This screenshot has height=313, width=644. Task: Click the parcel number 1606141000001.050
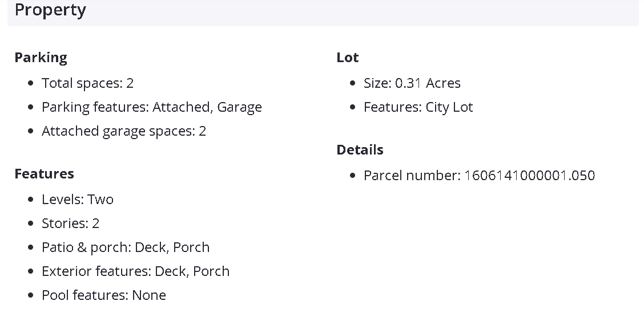click(529, 176)
